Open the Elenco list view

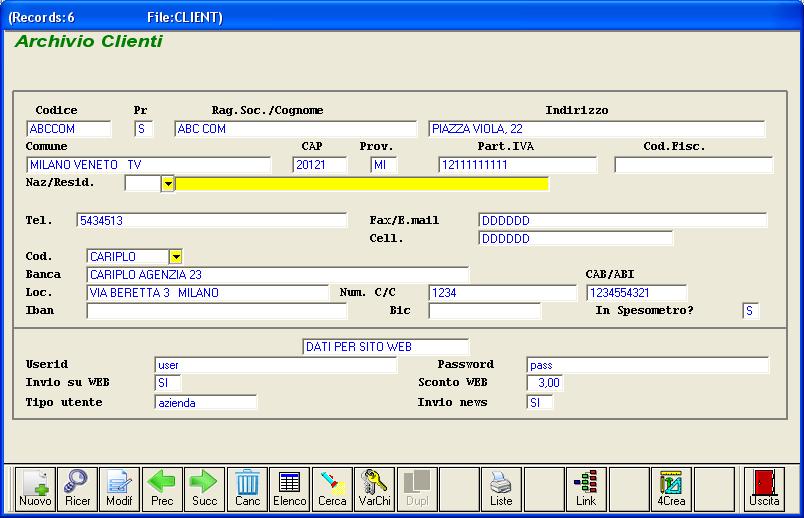coord(290,488)
